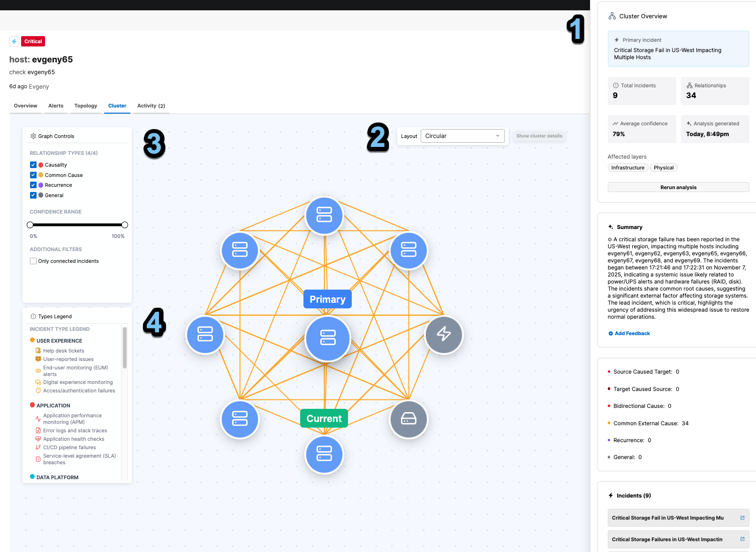Open the Activity tab
The image size is (756, 552).
pos(151,106)
